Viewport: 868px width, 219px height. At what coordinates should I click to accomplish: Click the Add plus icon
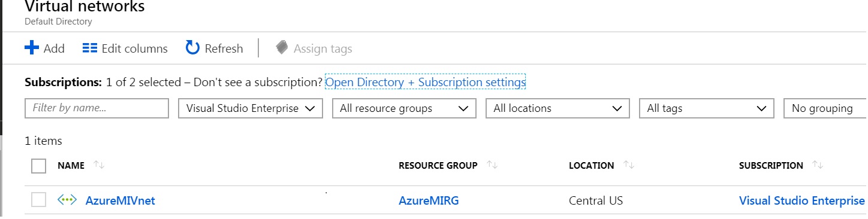(32, 48)
